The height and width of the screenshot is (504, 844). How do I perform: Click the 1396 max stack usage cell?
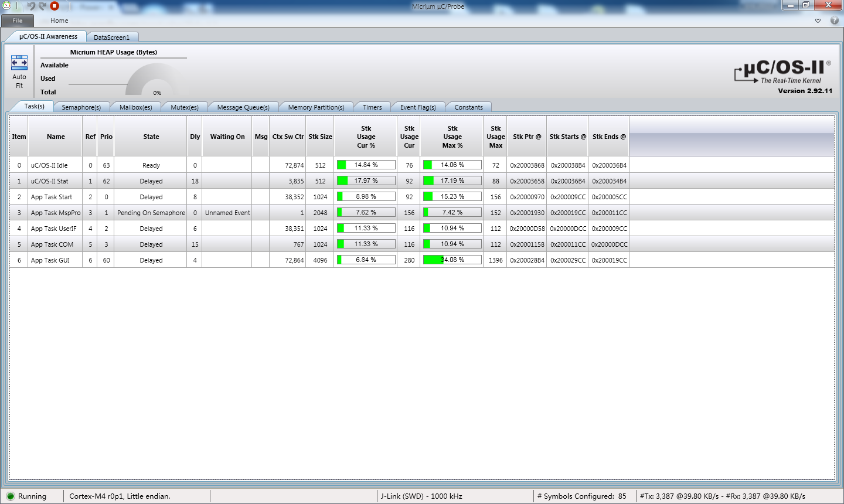(496, 260)
